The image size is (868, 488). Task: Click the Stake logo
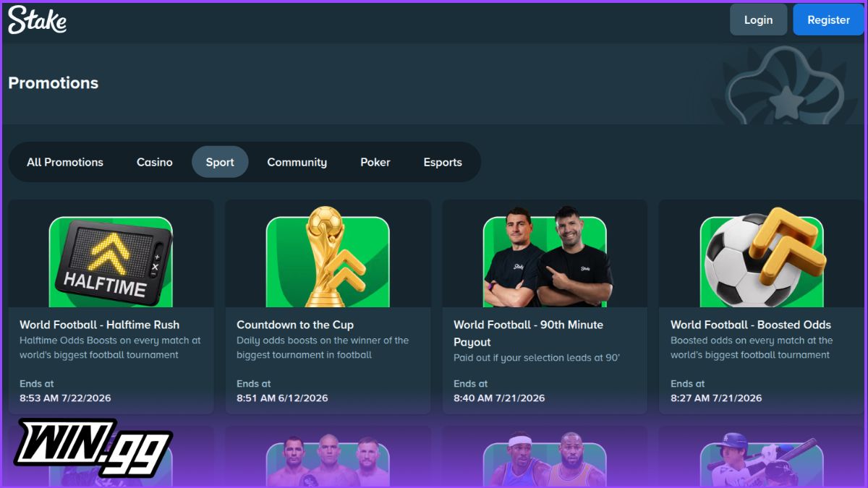(x=38, y=20)
